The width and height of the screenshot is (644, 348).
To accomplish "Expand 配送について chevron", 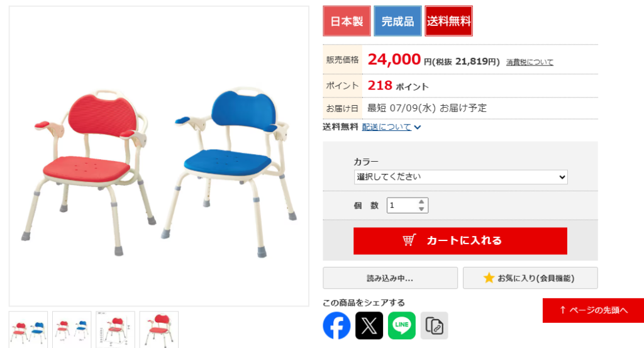I will (x=418, y=127).
